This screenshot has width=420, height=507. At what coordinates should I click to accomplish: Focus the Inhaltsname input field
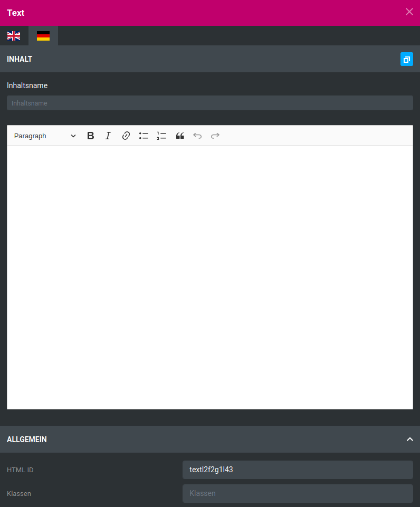pyautogui.click(x=209, y=103)
